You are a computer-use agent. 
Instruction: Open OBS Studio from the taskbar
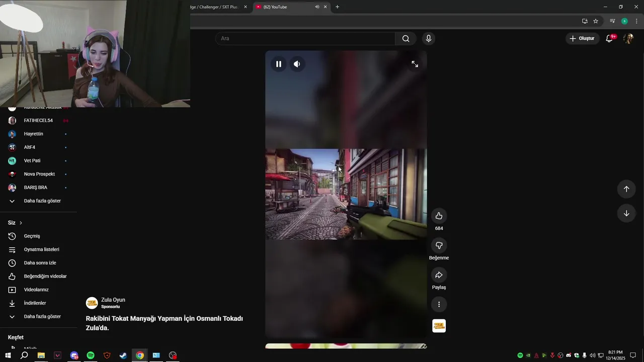(x=173, y=355)
